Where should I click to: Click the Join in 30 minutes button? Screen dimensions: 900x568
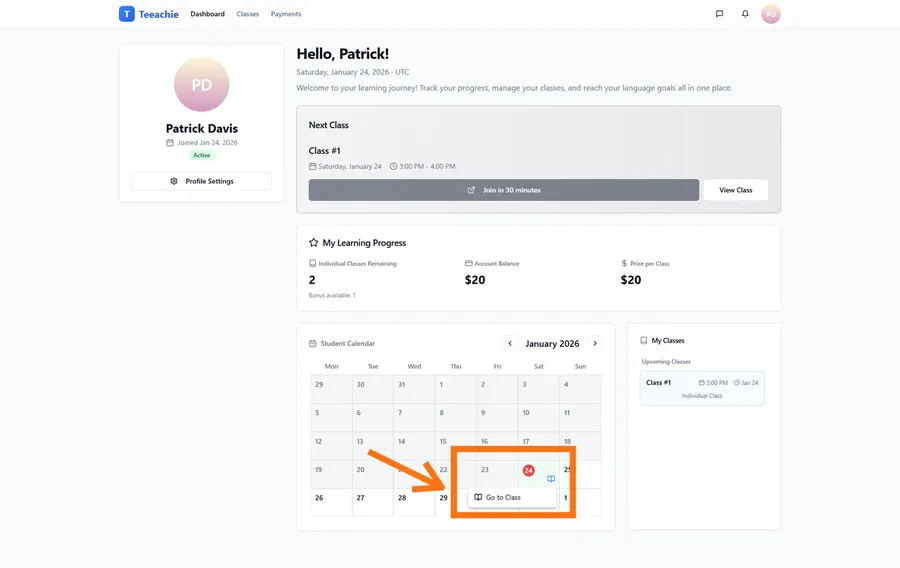coord(503,190)
